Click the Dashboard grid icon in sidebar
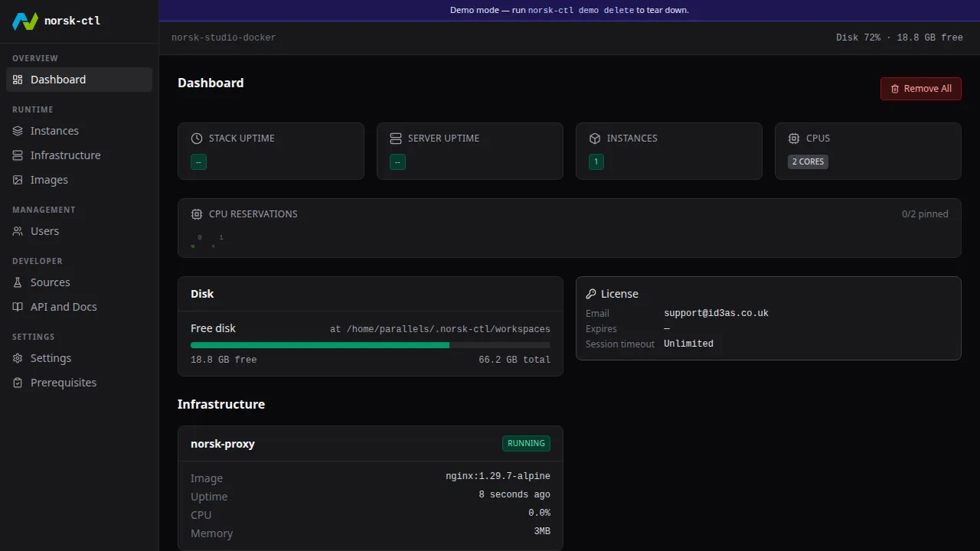980x551 pixels. [x=18, y=80]
